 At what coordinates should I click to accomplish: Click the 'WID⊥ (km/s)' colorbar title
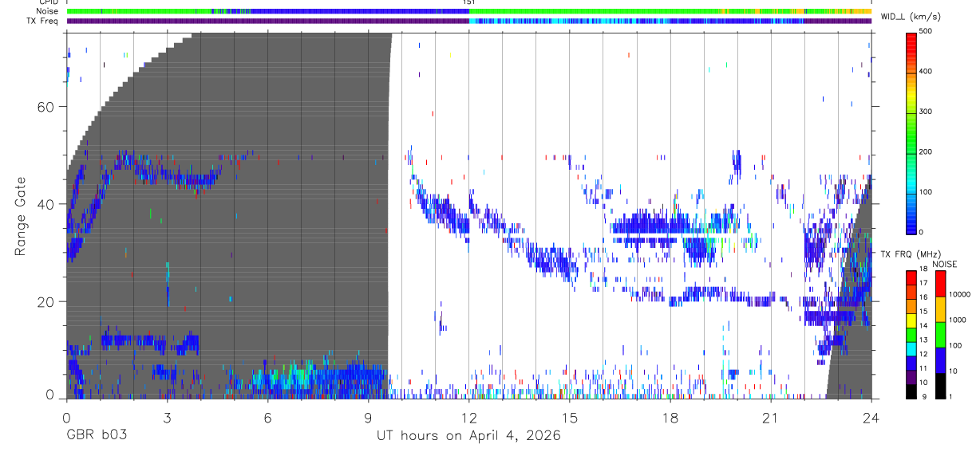[909, 16]
